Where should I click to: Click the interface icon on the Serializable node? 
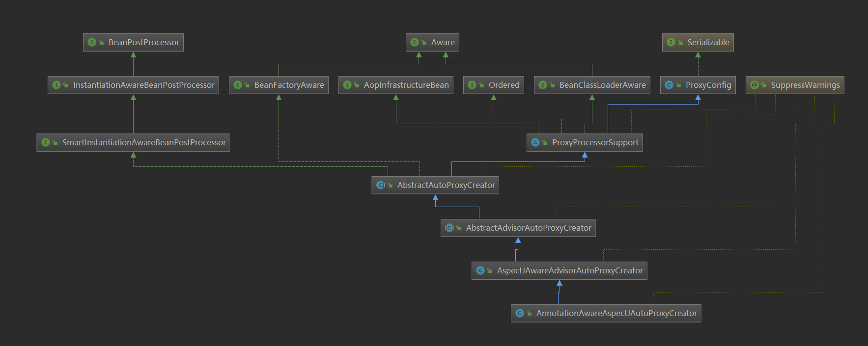671,42
